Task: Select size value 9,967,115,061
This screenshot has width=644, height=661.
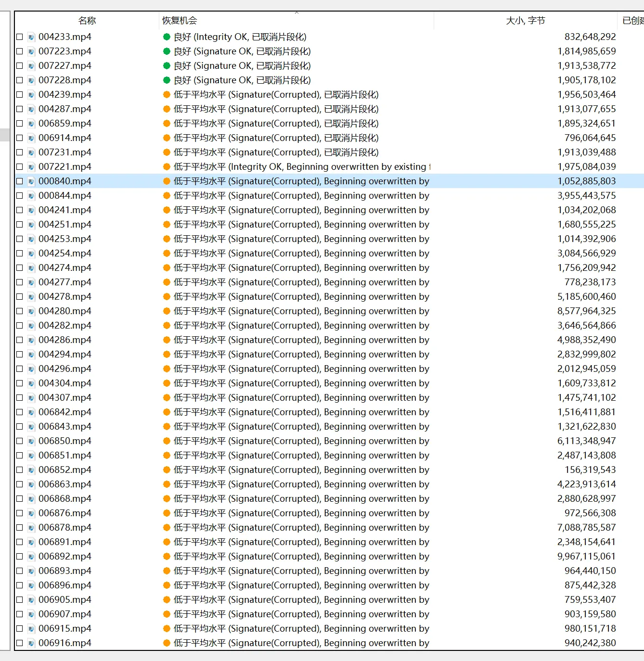Action: tap(586, 557)
